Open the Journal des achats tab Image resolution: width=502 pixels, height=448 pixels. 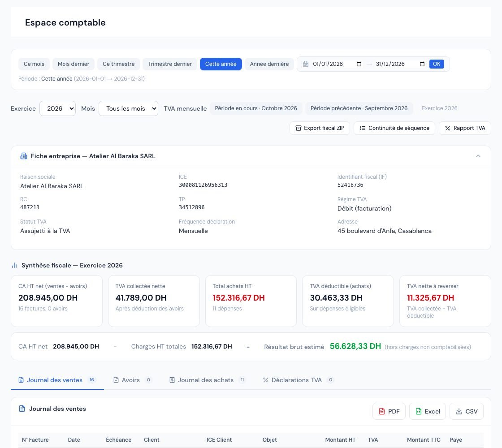[x=208, y=380]
